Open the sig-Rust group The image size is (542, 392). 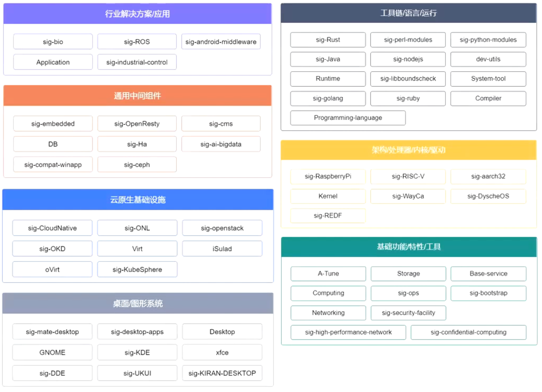click(328, 40)
